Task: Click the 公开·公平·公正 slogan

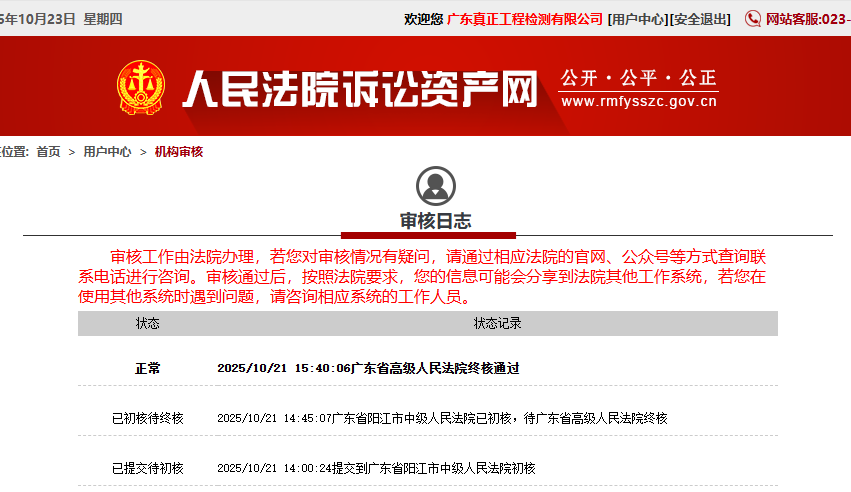Action: pos(639,78)
